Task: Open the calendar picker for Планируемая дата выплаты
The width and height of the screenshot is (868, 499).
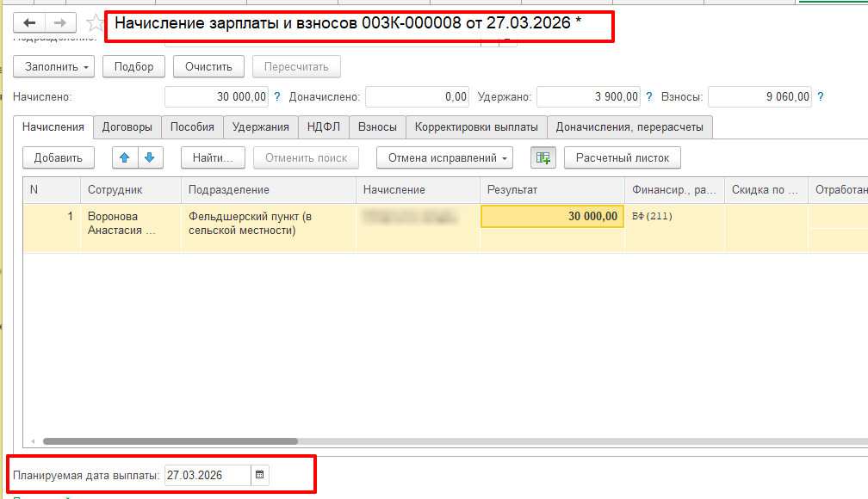Action: [260, 475]
